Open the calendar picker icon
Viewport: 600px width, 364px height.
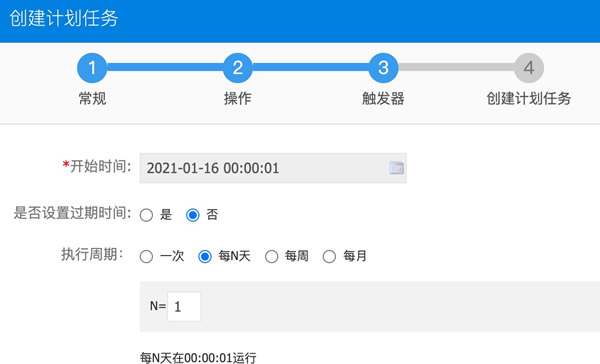396,168
